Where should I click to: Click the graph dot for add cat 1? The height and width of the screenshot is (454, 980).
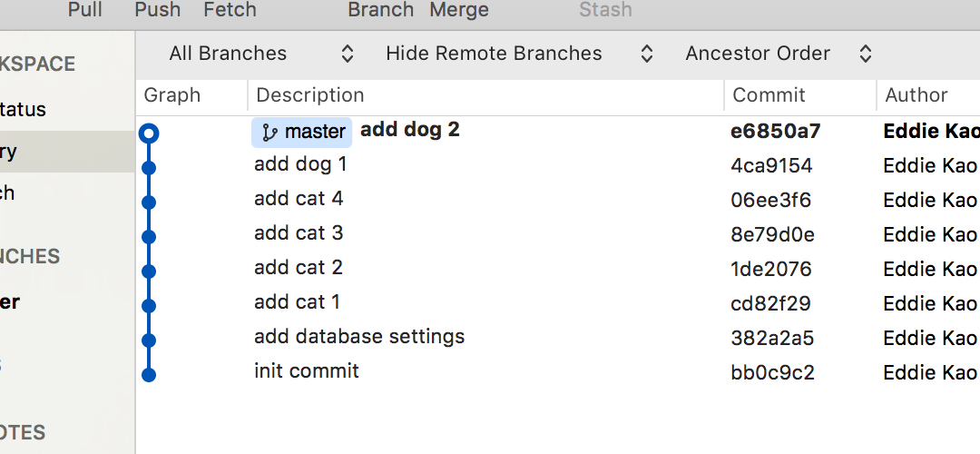(x=150, y=305)
